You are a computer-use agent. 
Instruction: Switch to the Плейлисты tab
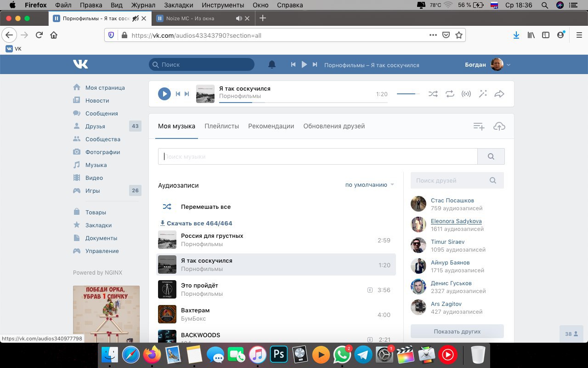pos(222,126)
